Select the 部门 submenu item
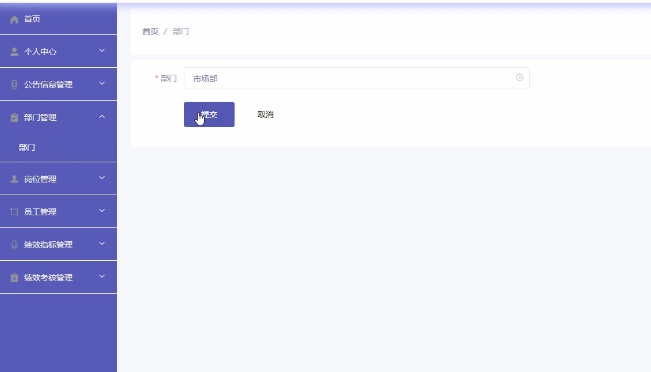The height and width of the screenshot is (372, 651). pos(27,147)
